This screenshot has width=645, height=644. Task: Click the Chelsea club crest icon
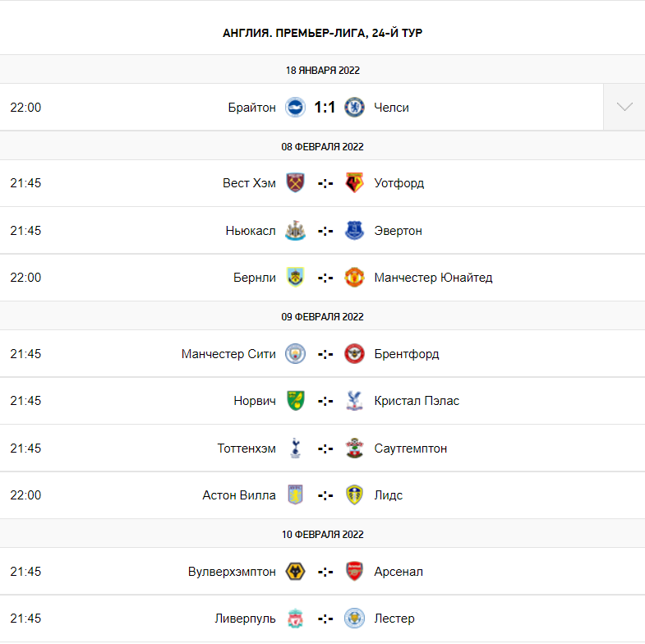354,107
